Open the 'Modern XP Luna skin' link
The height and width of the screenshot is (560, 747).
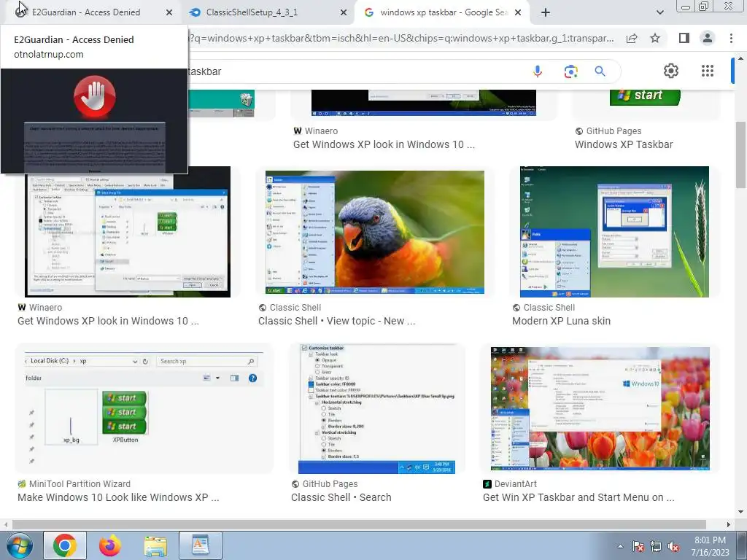pos(561,321)
